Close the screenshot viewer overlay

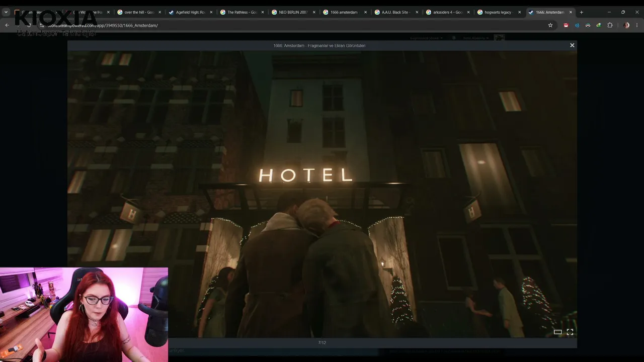(x=572, y=45)
